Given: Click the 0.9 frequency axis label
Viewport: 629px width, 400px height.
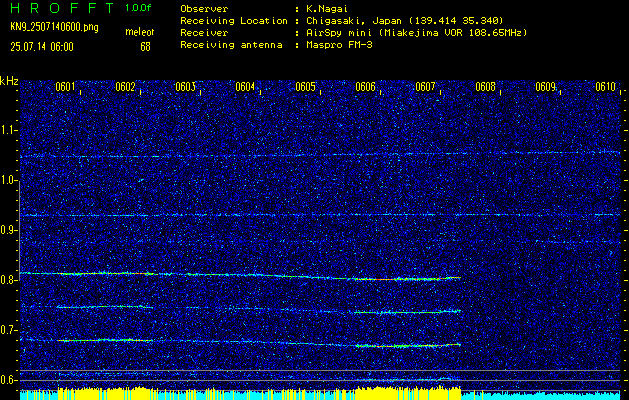Looking at the screenshot, I should (9, 230).
